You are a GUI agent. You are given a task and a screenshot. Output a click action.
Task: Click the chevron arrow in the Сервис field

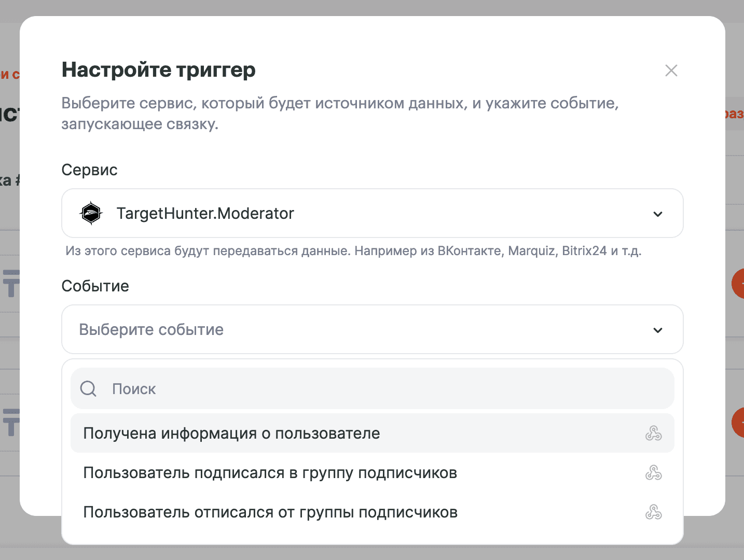657,214
